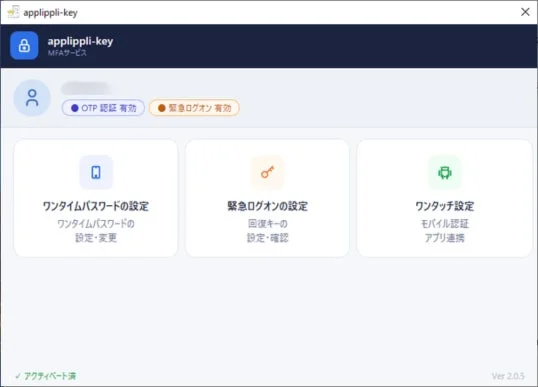
Task: Click the green Android robot icon
Action: coord(445,172)
